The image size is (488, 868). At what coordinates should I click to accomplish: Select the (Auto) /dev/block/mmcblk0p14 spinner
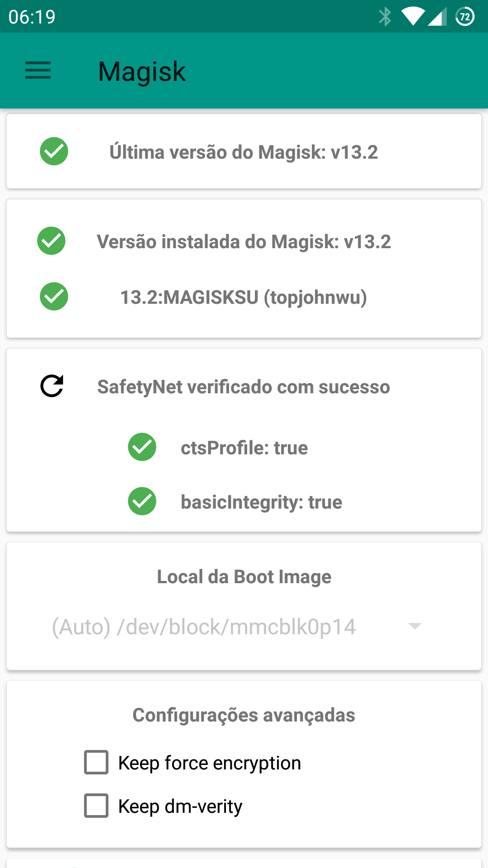[204, 627]
